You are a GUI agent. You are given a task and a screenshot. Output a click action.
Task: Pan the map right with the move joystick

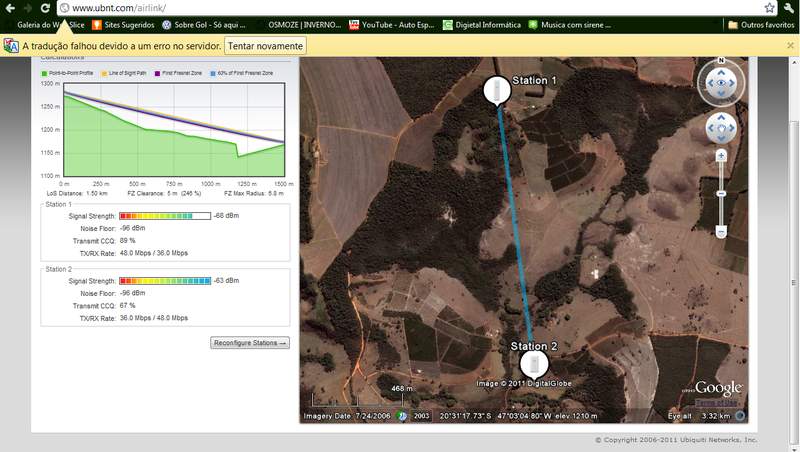[732, 128]
